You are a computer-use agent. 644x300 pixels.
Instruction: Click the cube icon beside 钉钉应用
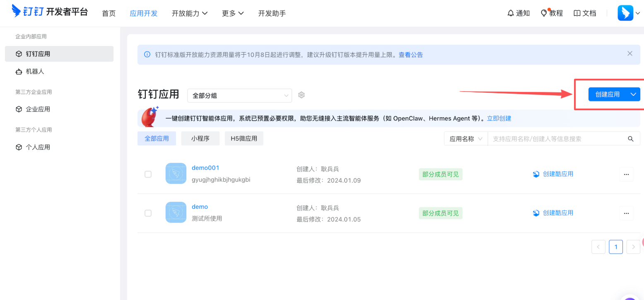pyautogui.click(x=19, y=54)
